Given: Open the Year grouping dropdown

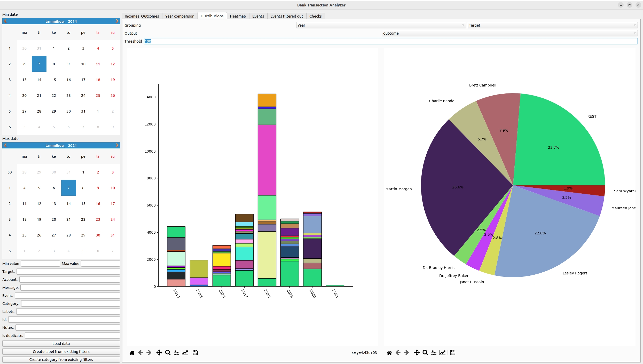Looking at the screenshot, I should coord(381,25).
